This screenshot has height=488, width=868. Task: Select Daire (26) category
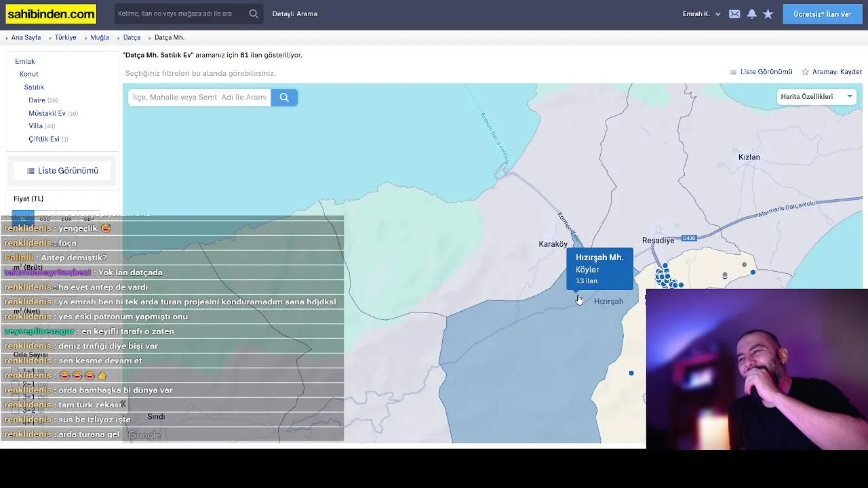tap(43, 100)
